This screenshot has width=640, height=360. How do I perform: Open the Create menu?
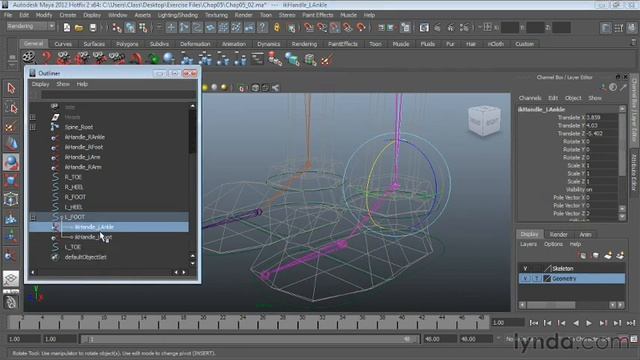click(68, 15)
